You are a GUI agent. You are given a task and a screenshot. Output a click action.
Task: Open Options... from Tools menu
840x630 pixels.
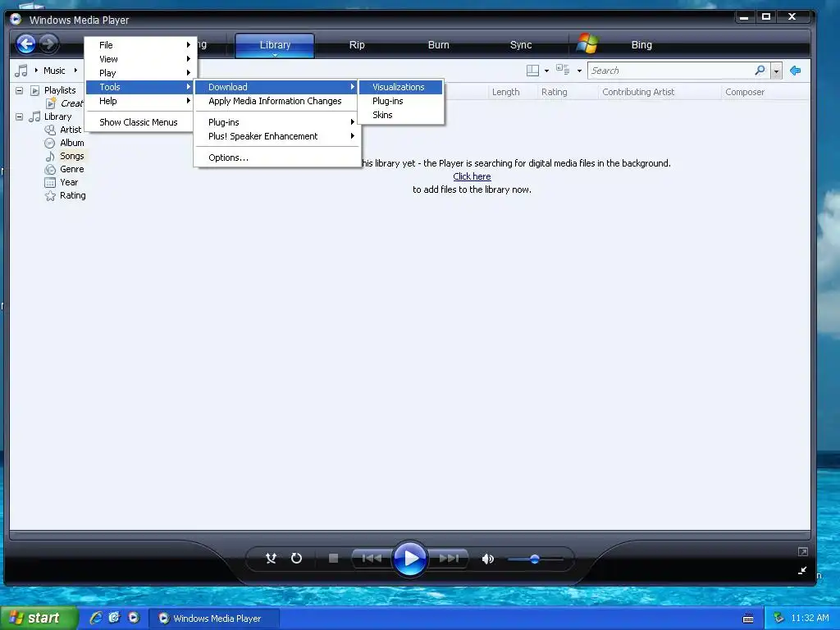277,157
